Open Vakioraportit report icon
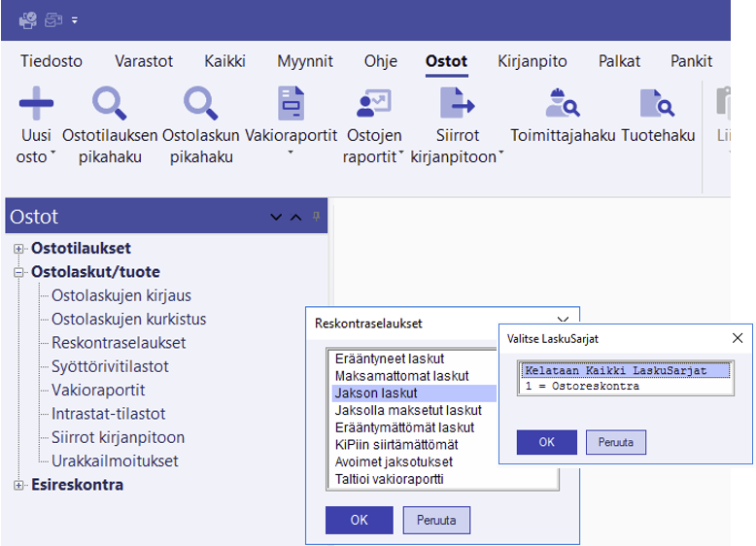 coord(290,103)
